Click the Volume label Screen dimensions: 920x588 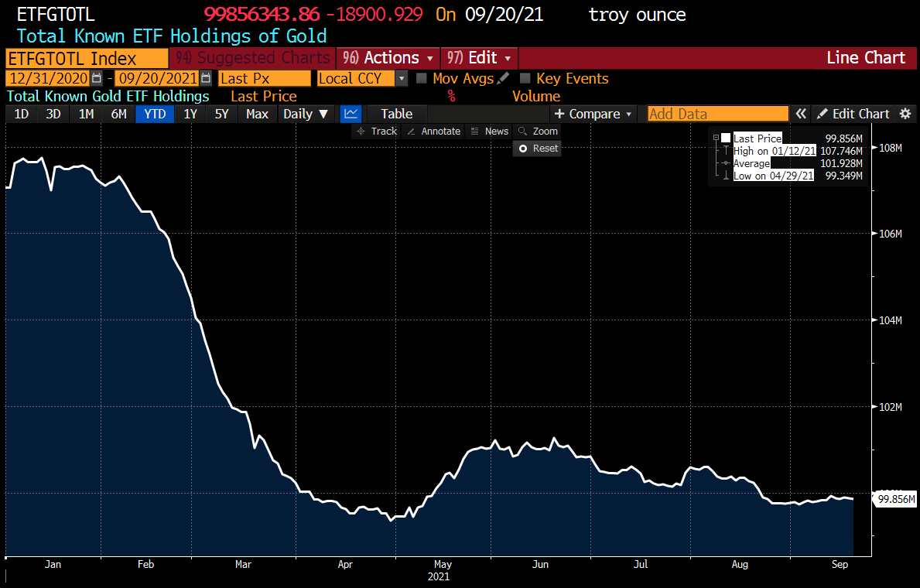click(x=536, y=96)
